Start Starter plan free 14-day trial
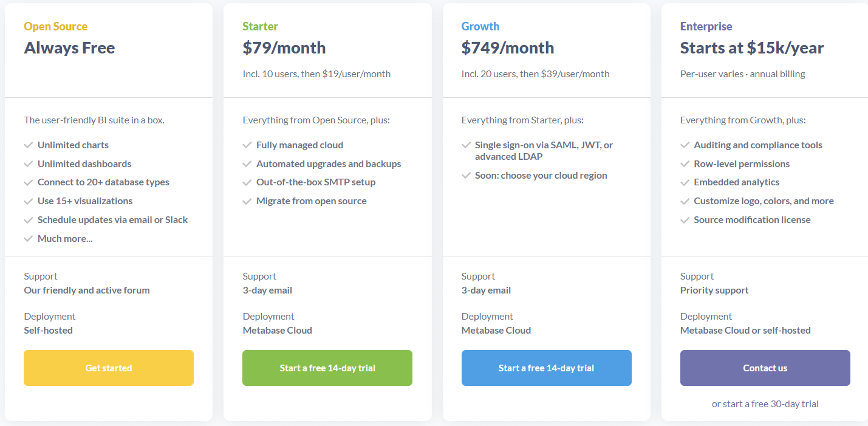This screenshot has height=426, width=868. pos(327,368)
